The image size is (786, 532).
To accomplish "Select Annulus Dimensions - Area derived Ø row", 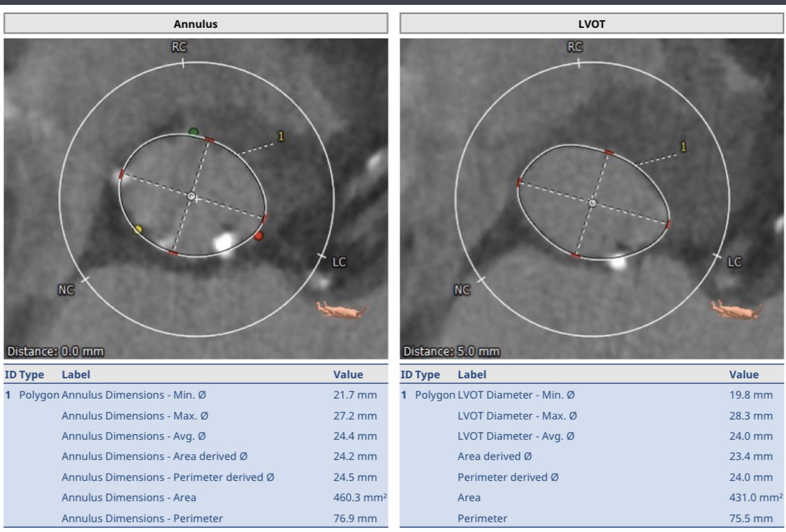I will (x=196, y=457).
